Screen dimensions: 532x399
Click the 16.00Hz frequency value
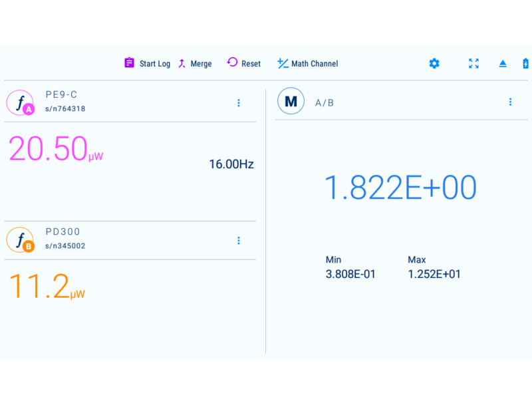point(231,164)
